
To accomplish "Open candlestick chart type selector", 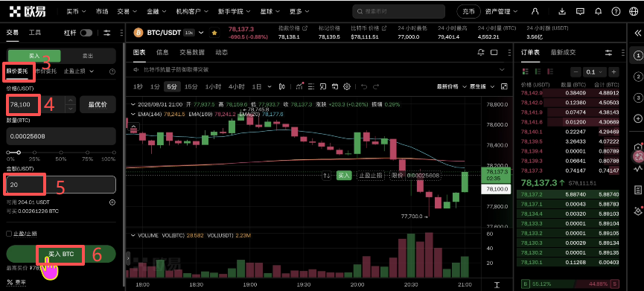I will 281,86.
